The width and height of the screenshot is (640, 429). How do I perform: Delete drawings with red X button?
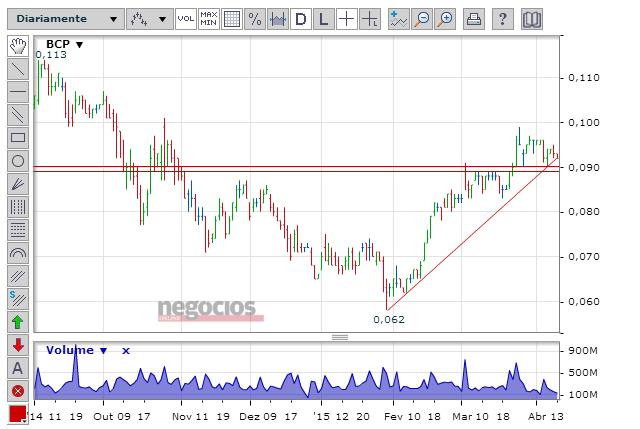pos(18,391)
